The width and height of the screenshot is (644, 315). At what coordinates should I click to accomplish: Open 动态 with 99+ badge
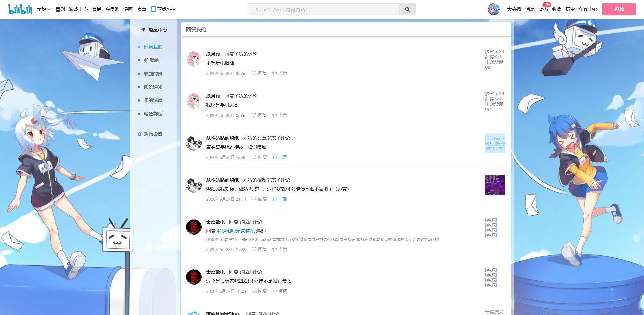[x=543, y=9]
